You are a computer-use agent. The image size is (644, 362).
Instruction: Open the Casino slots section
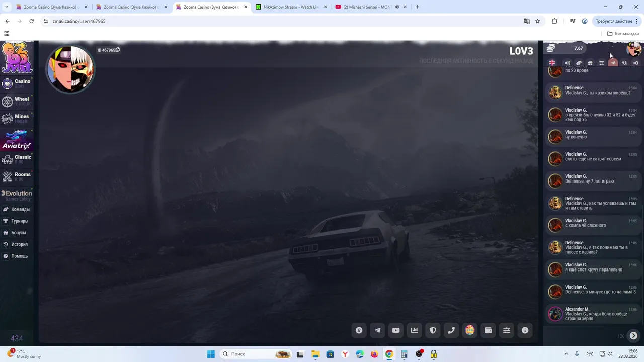17,83
